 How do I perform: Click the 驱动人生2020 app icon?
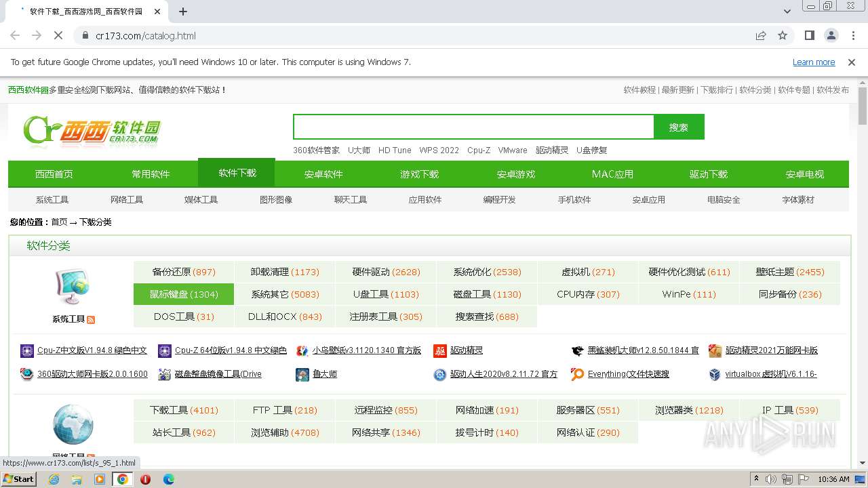[x=439, y=374]
